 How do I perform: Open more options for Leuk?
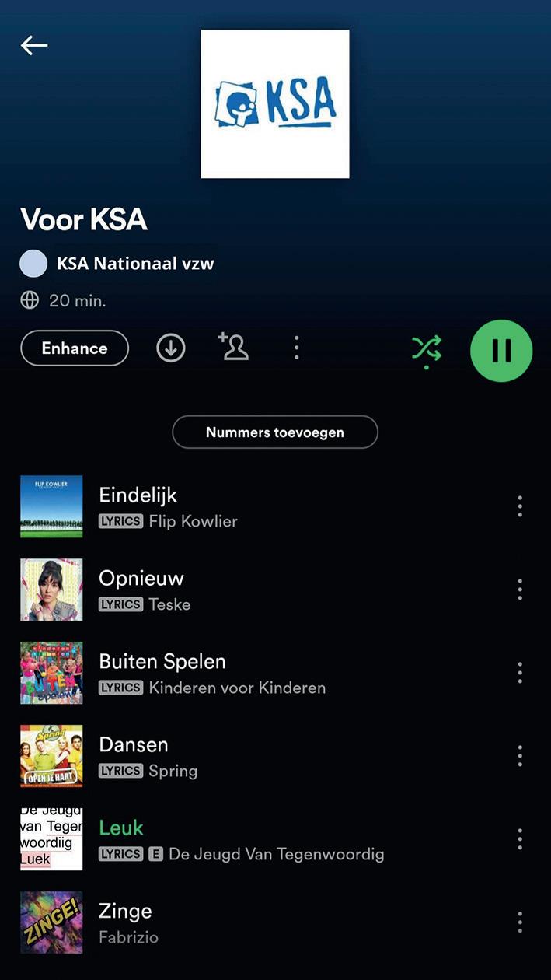click(520, 839)
